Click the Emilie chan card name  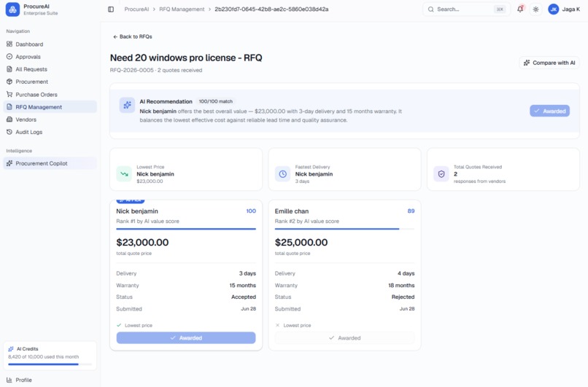click(x=292, y=211)
